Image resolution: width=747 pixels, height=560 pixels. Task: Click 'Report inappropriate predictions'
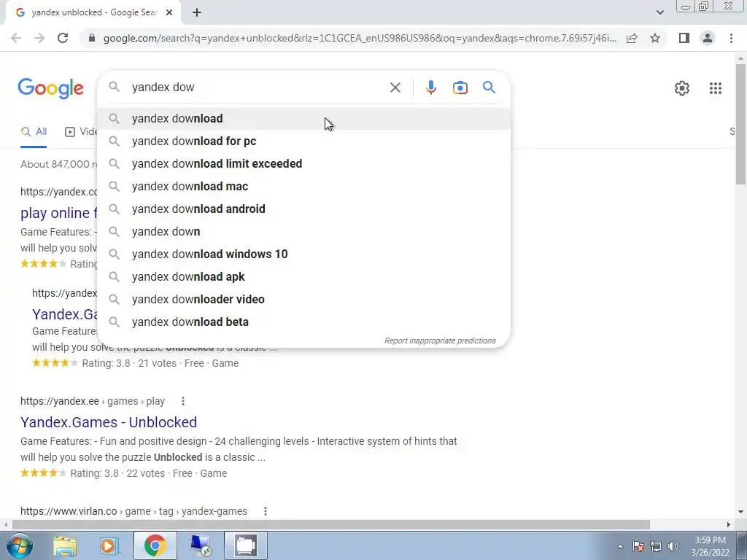pyautogui.click(x=440, y=341)
